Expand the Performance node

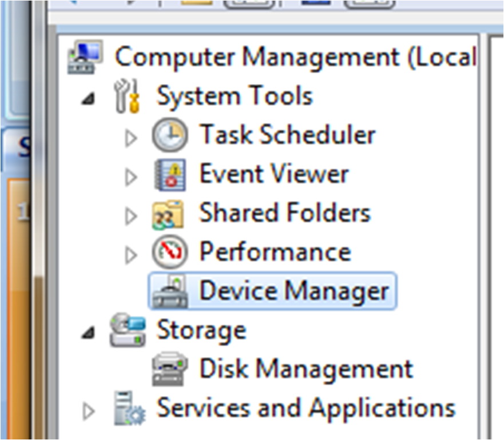pos(131,255)
